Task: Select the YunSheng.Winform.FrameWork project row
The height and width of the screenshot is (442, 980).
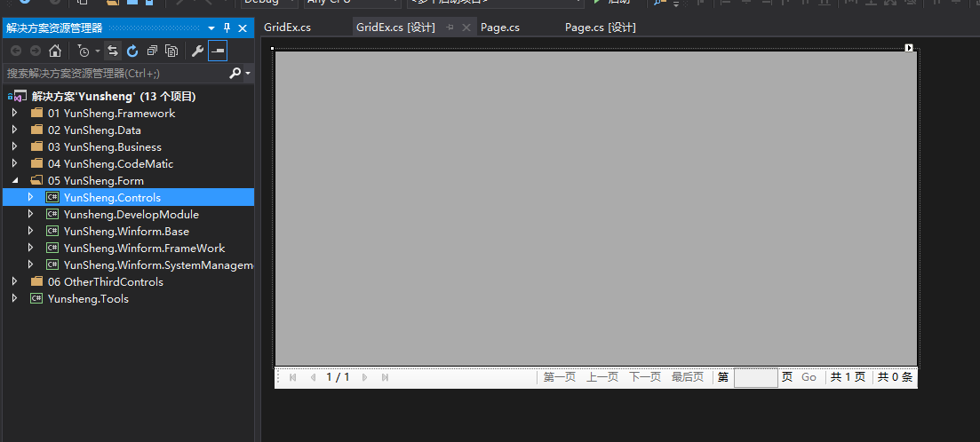Action: pyautogui.click(x=128, y=248)
